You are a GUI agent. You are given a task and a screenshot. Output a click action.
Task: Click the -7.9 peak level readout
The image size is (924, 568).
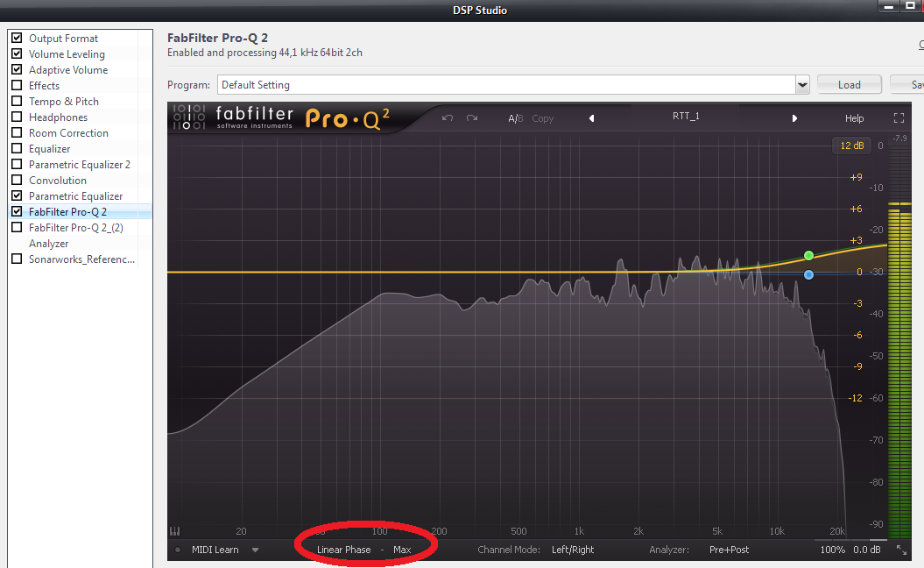[899, 138]
